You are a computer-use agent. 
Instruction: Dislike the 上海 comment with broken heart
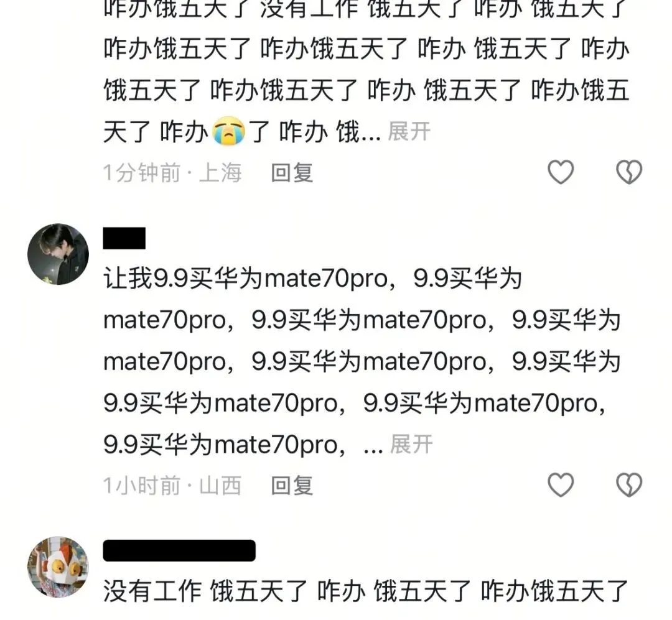(x=628, y=172)
